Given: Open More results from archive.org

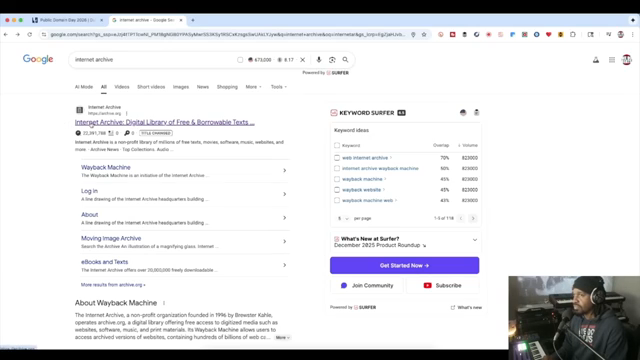Looking at the screenshot, I should click(113, 285).
